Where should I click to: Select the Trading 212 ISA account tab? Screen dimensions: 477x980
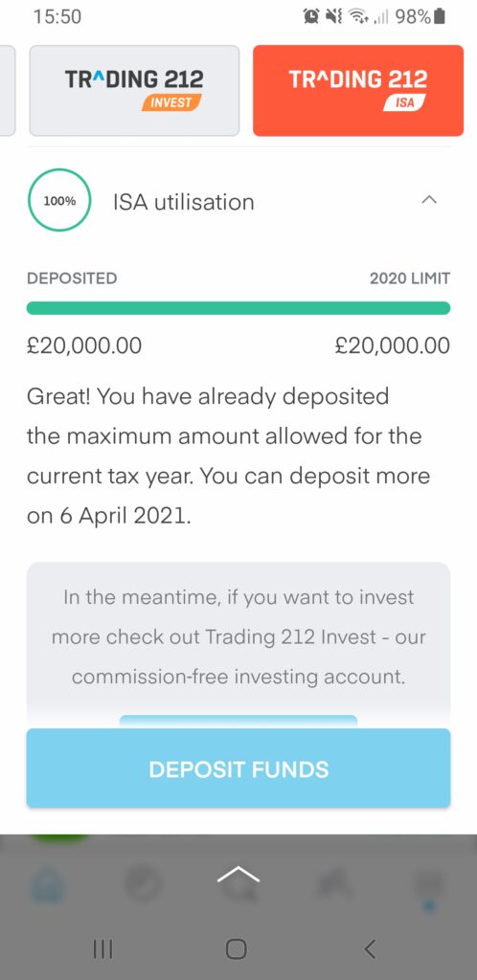click(x=358, y=91)
